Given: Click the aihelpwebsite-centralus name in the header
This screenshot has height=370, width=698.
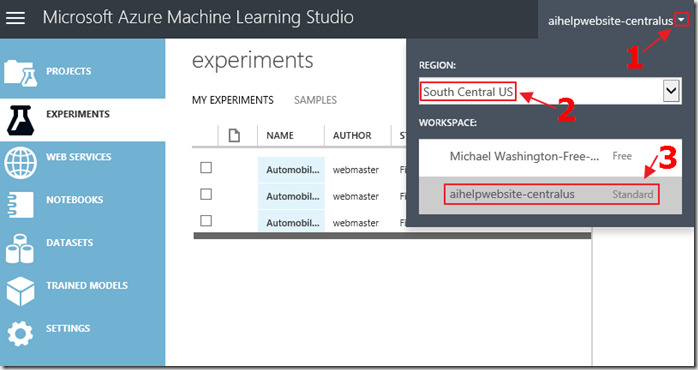Looking at the screenshot, I should pos(610,21).
